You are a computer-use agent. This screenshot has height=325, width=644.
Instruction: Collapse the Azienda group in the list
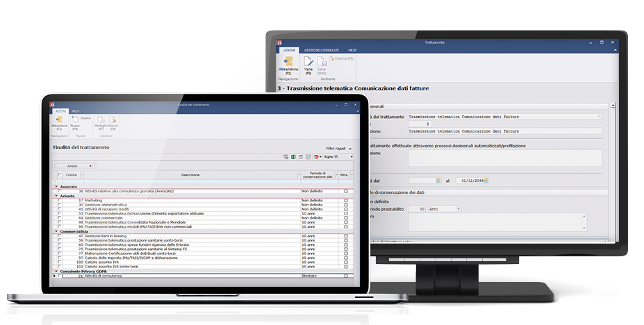pos(55,196)
